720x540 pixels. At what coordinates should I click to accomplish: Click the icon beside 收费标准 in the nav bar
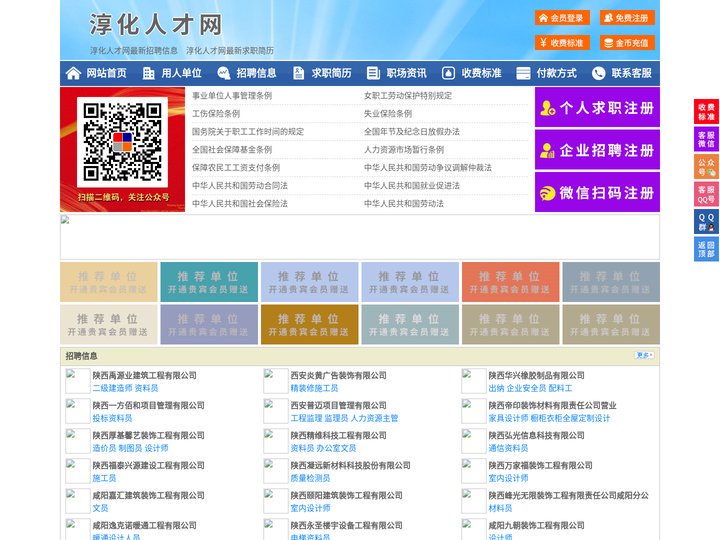click(x=448, y=73)
